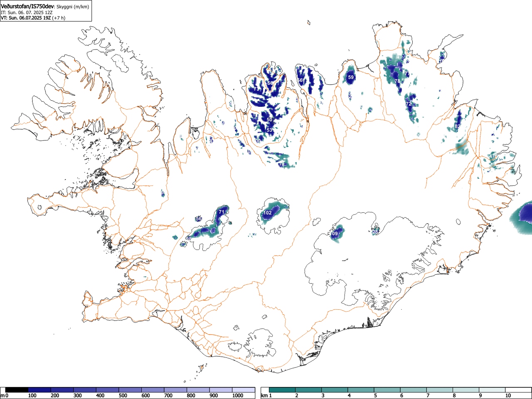Click the '(+7 h)' forecast offset text
This screenshot has width=532, height=399.
point(59,18)
